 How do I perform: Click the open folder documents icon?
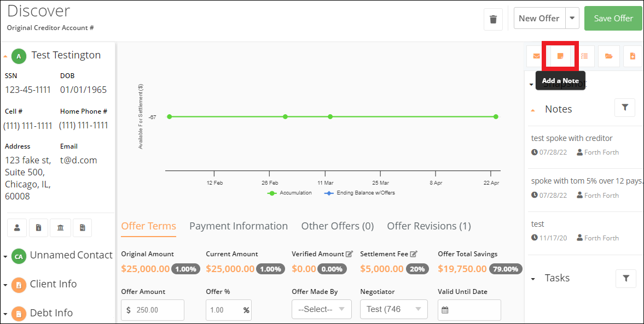608,56
